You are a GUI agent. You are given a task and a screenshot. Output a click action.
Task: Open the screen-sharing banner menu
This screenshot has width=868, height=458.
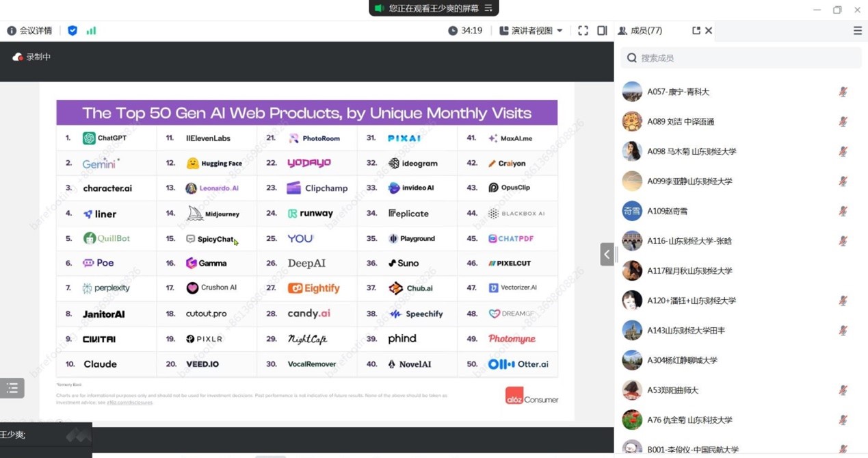click(488, 8)
